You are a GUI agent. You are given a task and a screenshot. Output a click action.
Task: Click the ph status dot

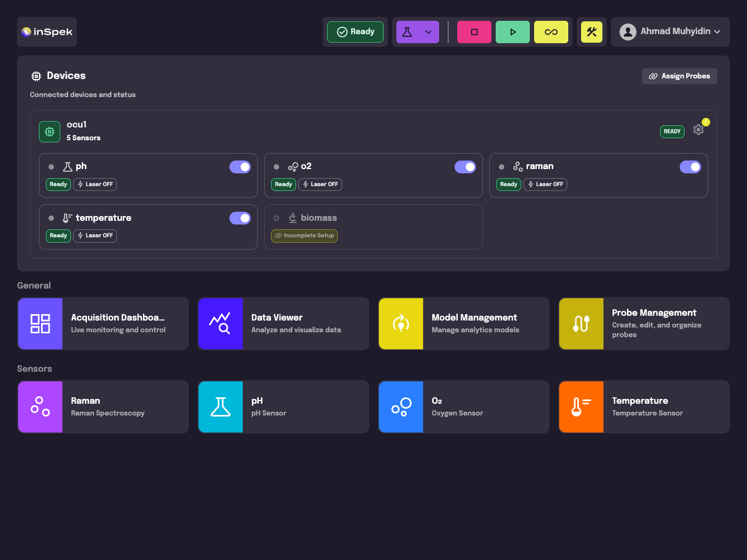[51, 167]
